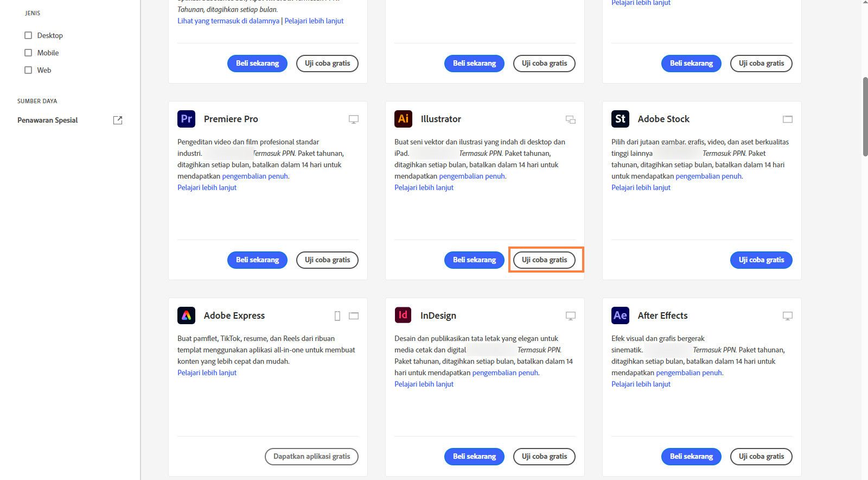Open Pelajari lebih lanjut link under InDesign
The image size is (868, 480).
pyautogui.click(x=424, y=384)
